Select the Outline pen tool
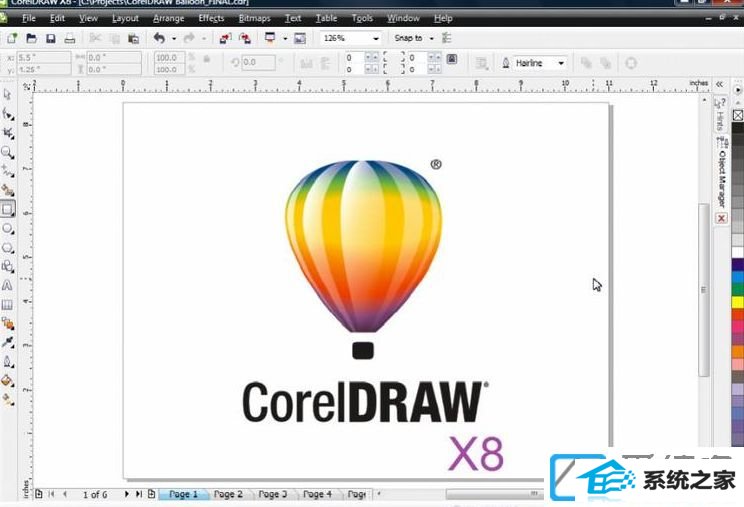 click(x=8, y=362)
